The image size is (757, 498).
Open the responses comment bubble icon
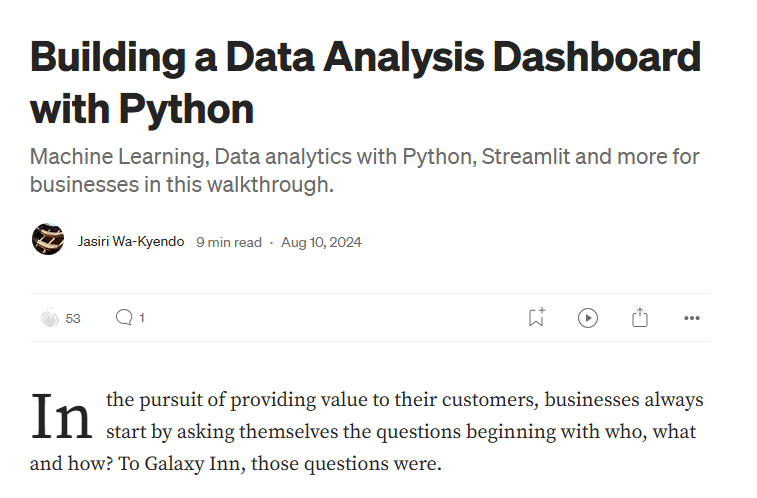124,317
